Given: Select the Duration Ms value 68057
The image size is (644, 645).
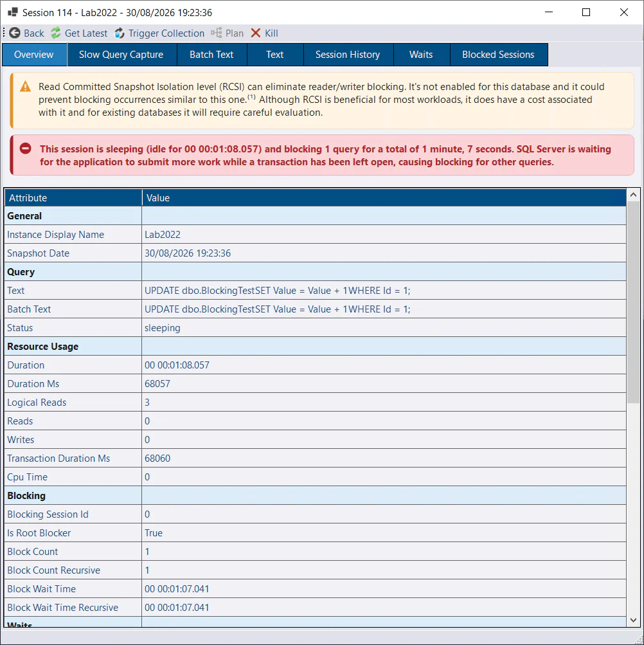Looking at the screenshot, I should (x=157, y=384).
